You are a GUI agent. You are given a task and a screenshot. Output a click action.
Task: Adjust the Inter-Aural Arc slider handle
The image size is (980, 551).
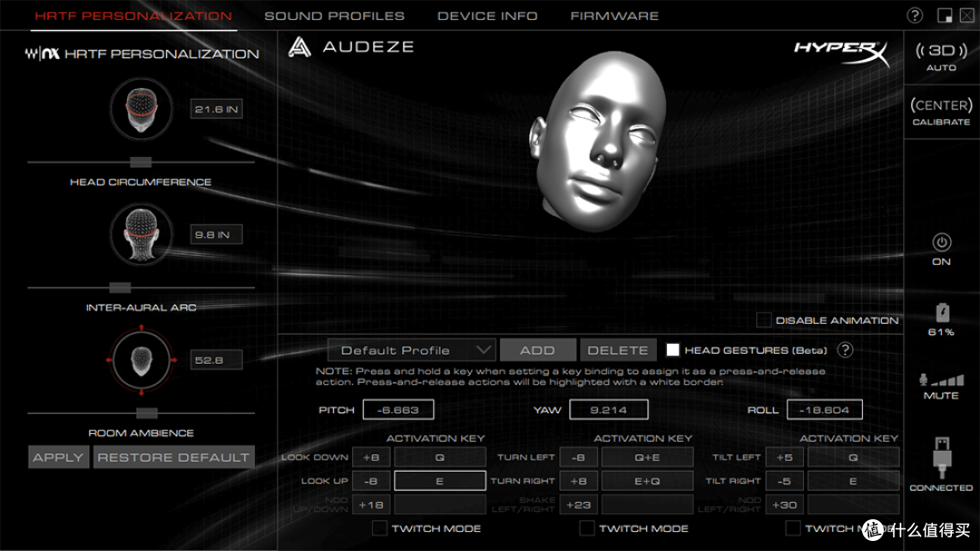pos(120,288)
